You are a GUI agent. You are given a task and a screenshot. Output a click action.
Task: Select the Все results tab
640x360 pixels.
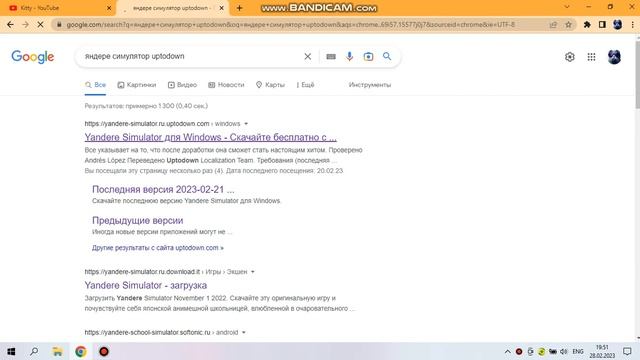96,85
